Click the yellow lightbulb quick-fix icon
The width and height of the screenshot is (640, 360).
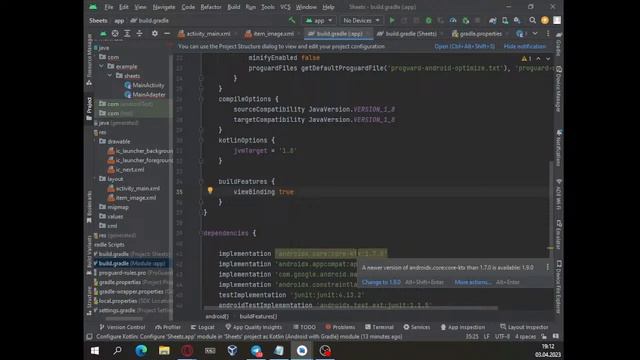click(210, 191)
